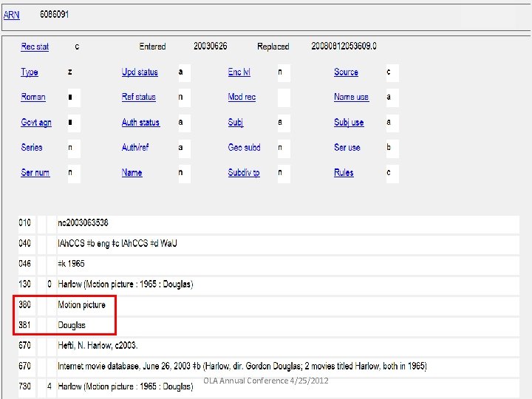
Task: Open the Rec stat field link
Action: [x=35, y=47]
